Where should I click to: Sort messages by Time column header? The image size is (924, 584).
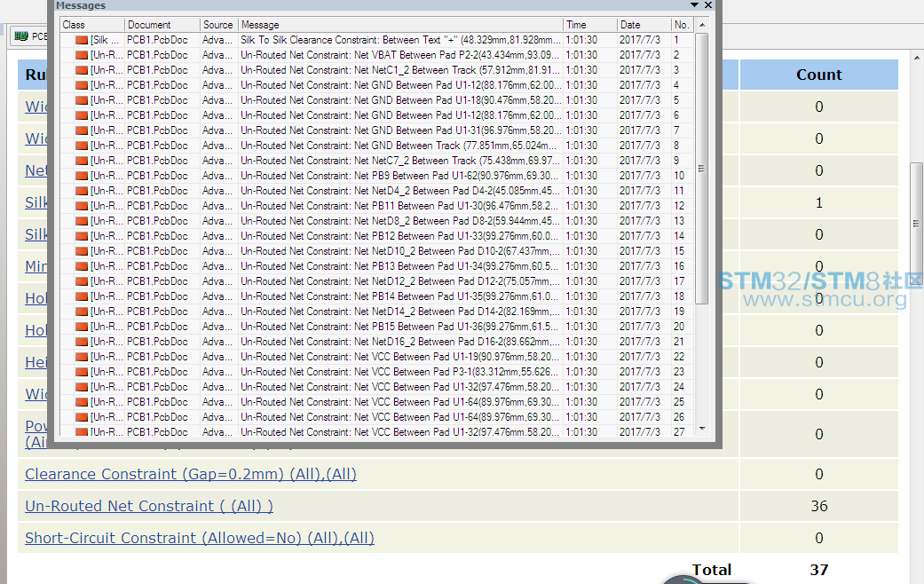point(590,25)
